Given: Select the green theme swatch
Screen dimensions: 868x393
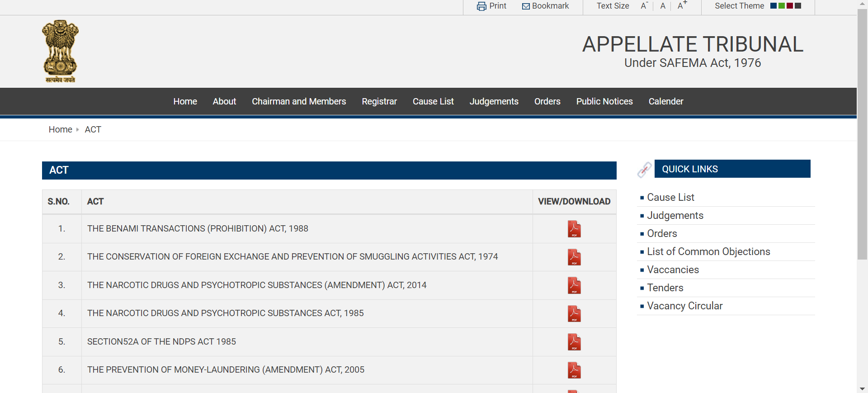Looking at the screenshot, I should pos(782,6).
